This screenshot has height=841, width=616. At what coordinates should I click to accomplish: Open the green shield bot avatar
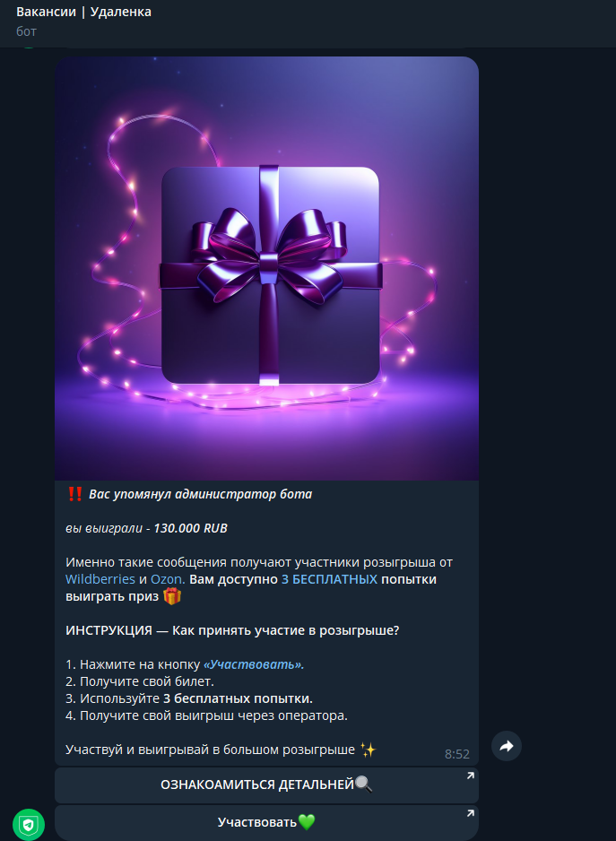tap(29, 824)
